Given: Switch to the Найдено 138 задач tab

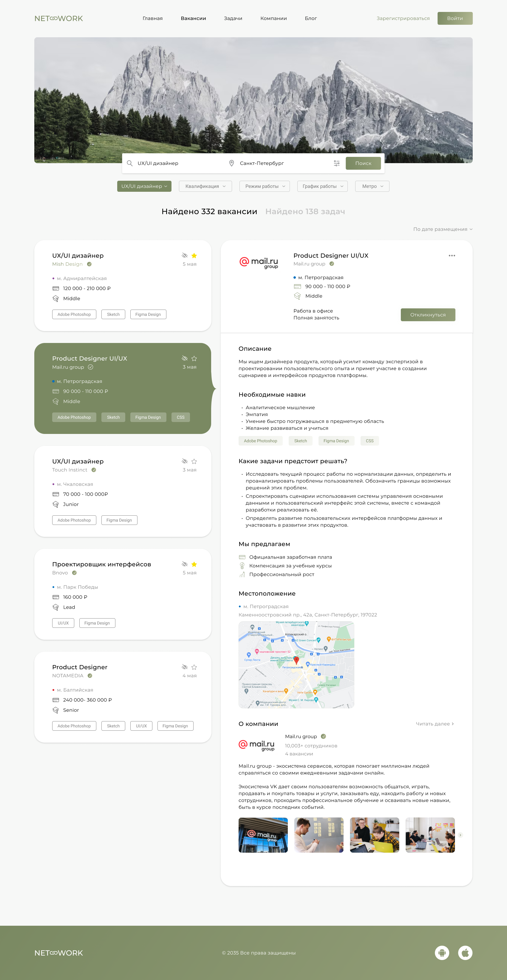Looking at the screenshot, I should click(x=305, y=211).
